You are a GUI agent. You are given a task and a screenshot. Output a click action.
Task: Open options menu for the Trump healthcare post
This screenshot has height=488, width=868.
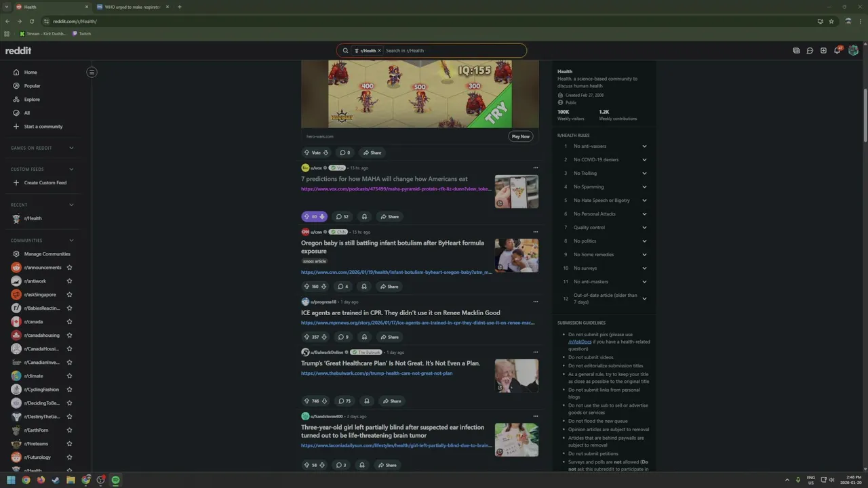535,352
